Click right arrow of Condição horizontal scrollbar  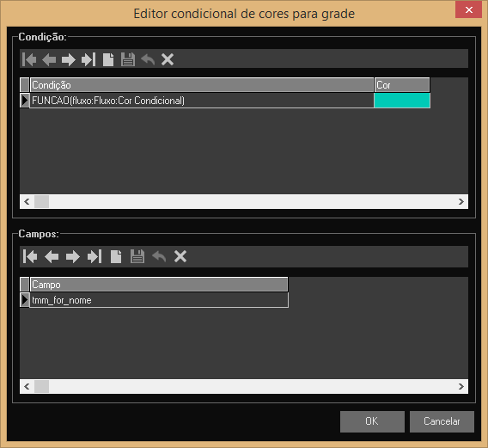(x=461, y=201)
